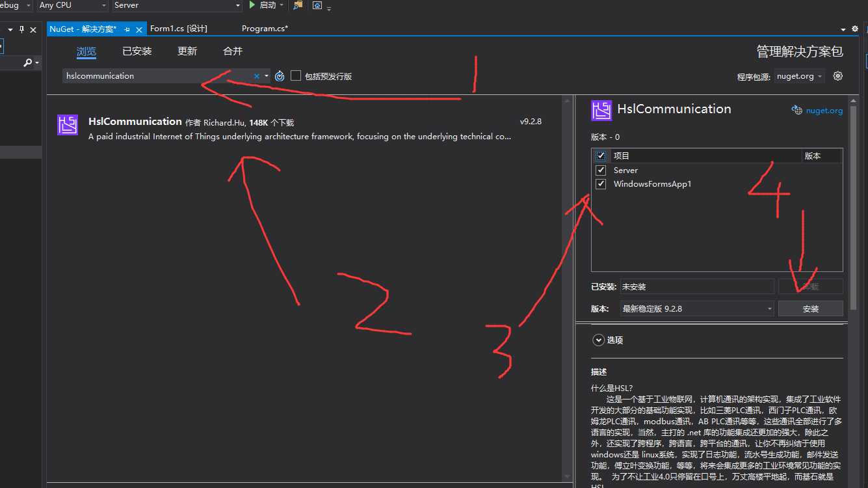Viewport: 868px width, 488px height.
Task: Click the green Start debugging play icon
Action: tap(253, 5)
